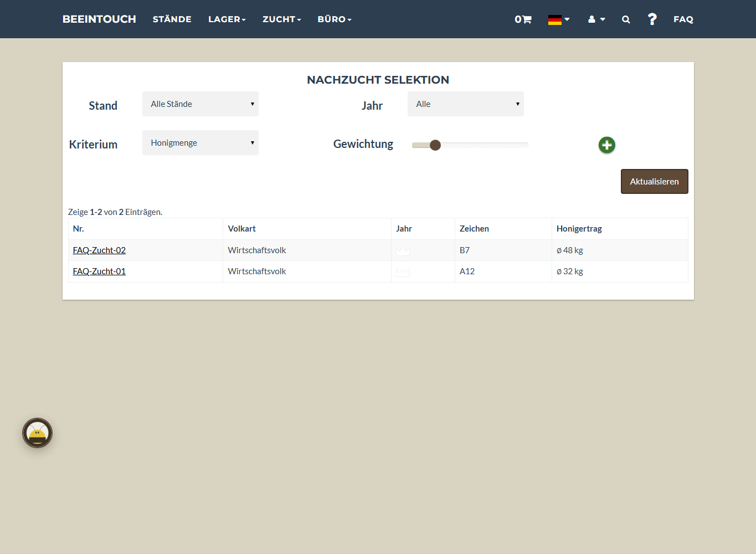This screenshot has height=554, width=756.
Task: Click the ø 48 kg value
Action: point(570,250)
